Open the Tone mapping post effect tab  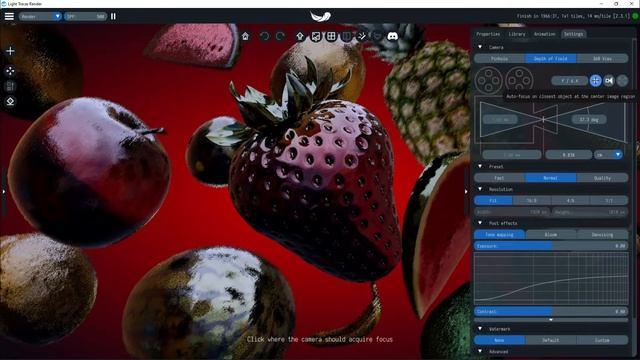click(500, 235)
